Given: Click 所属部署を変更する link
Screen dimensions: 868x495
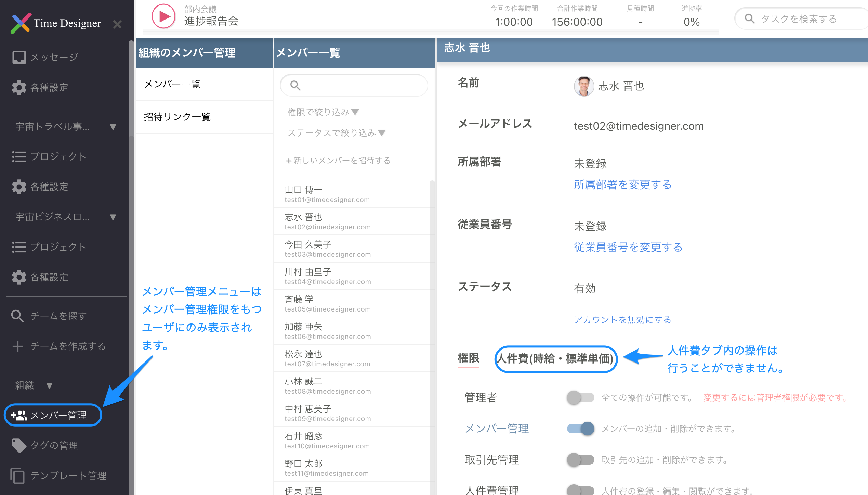Looking at the screenshot, I should point(622,185).
